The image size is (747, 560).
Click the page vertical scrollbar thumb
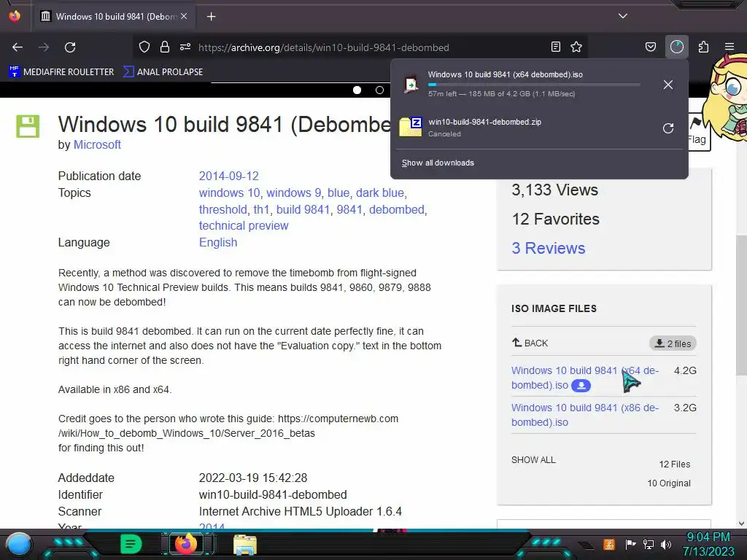741,305
